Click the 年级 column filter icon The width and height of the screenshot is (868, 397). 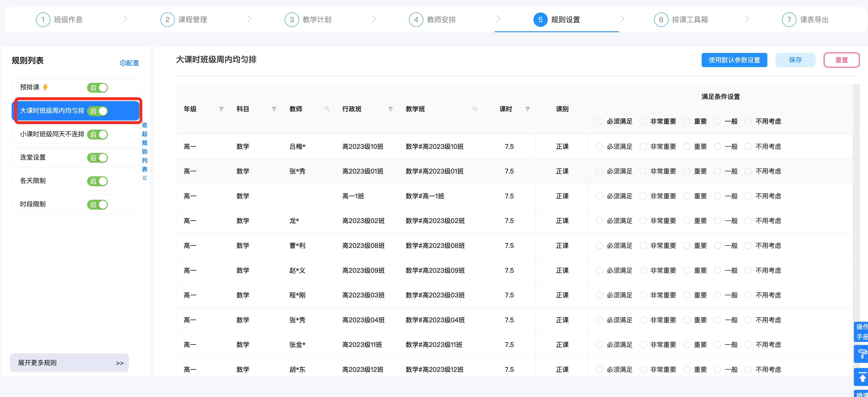click(221, 109)
